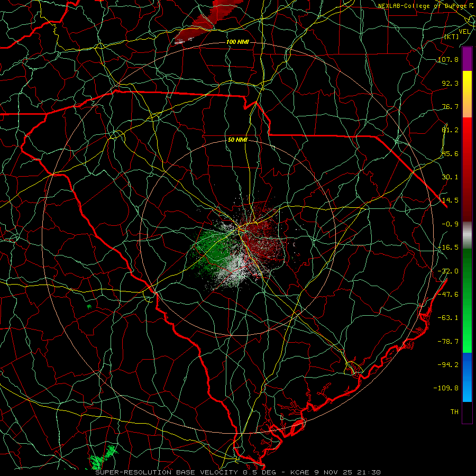Click the NEXLAB-College of DuPage watermark text
The height and width of the screenshot is (476, 476).
(x=424, y=6)
